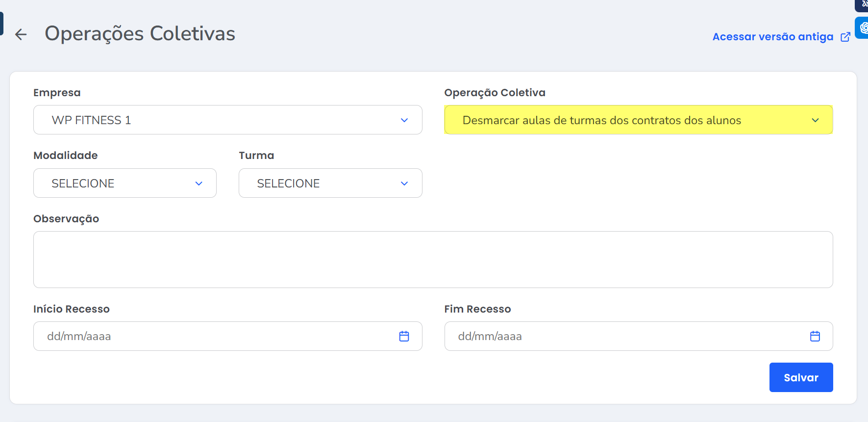Follow the 'Acessar versão antiga' link
The height and width of the screenshot is (422, 868).
click(772, 37)
